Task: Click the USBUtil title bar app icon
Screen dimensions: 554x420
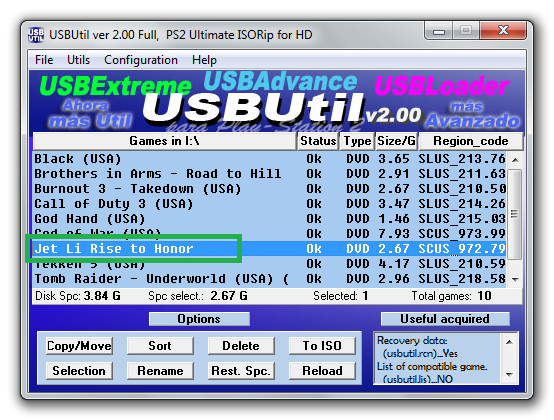Action: point(36,35)
